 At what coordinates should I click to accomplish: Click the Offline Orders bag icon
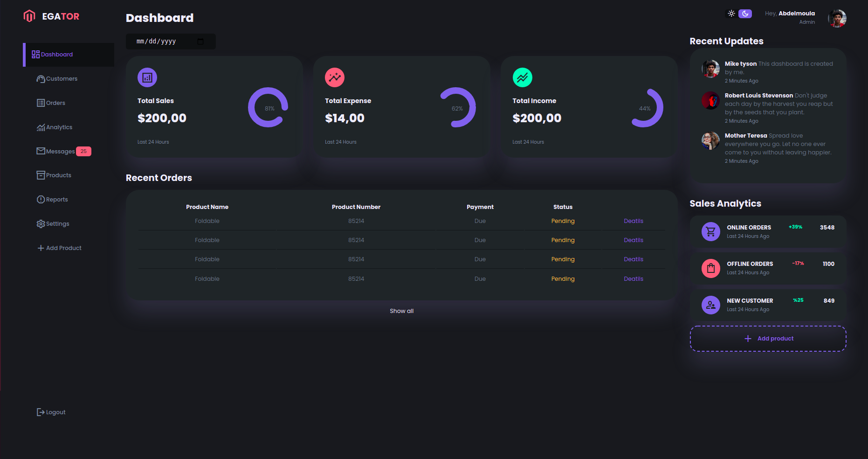[710, 268]
